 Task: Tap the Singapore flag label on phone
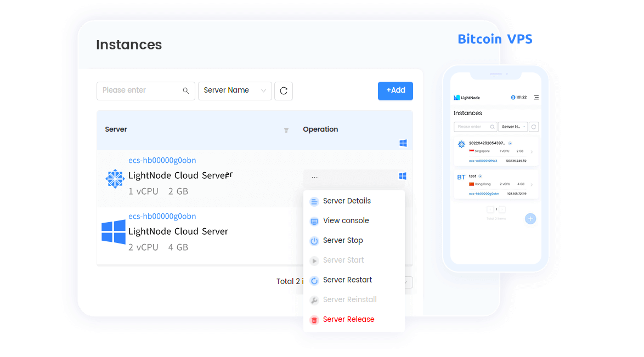(x=480, y=151)
